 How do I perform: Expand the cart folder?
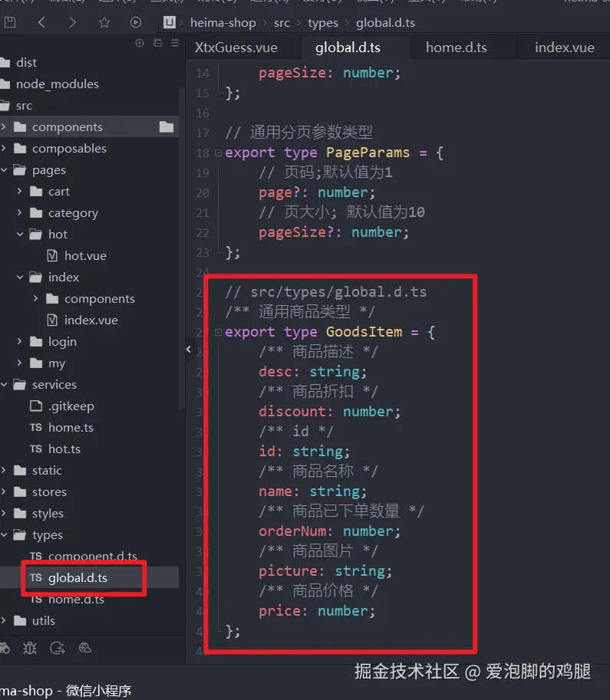20,191
